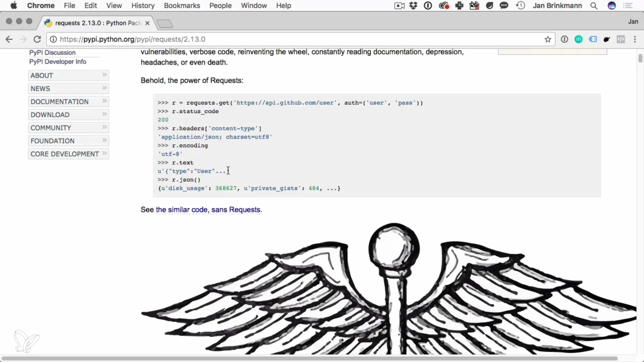Screen dimensions: 644x362
Task: Click the leaf-shaped menu bar icon
Action: [490, 6]
